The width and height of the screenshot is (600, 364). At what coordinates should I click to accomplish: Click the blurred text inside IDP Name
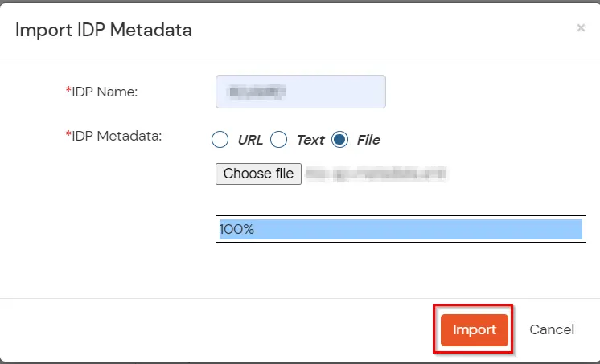tap(258, 92)
